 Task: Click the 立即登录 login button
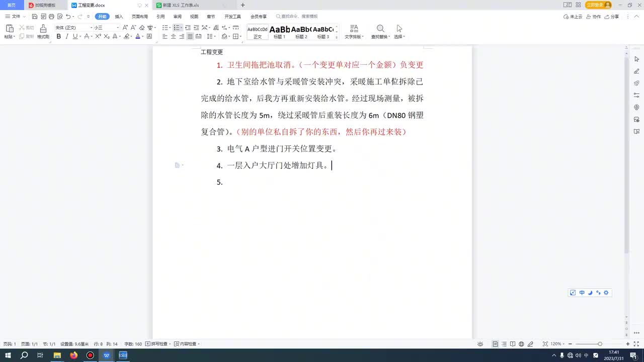click(x=598, y=5)
